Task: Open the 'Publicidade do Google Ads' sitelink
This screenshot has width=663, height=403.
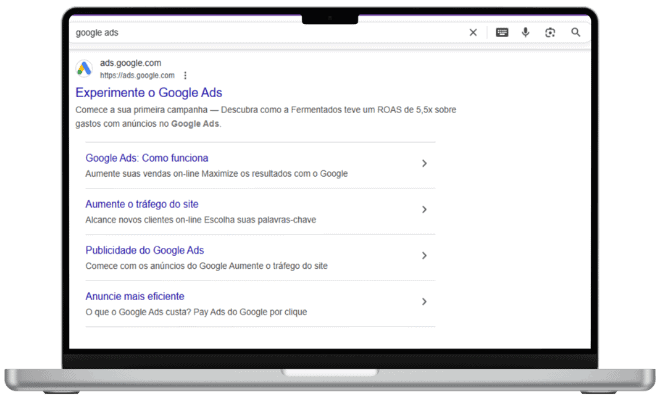Action: point(145,250)
